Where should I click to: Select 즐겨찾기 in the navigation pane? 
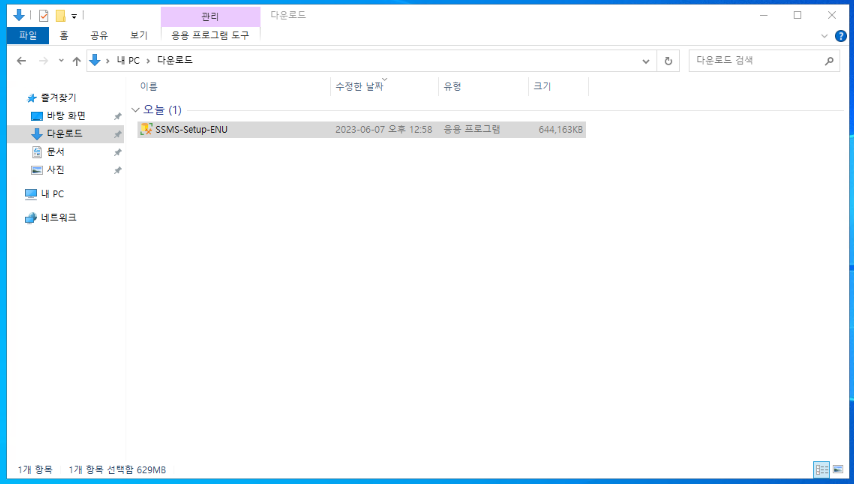point(58,98)
